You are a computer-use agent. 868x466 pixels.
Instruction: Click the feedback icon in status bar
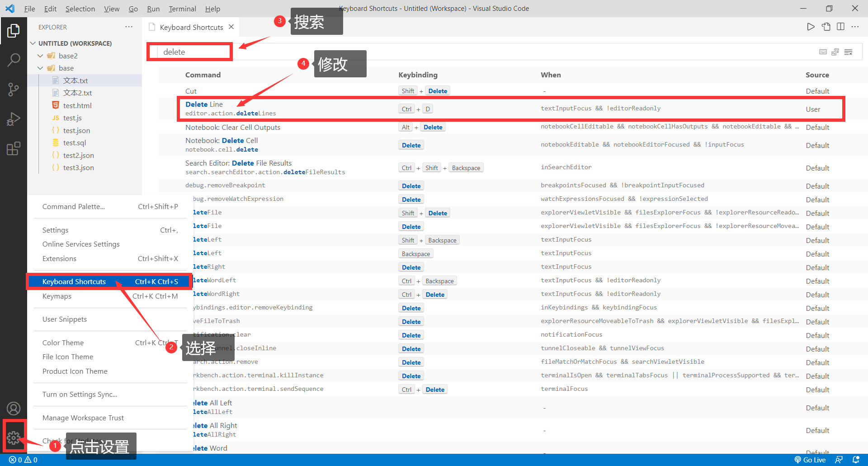click(x=839, y=460)
